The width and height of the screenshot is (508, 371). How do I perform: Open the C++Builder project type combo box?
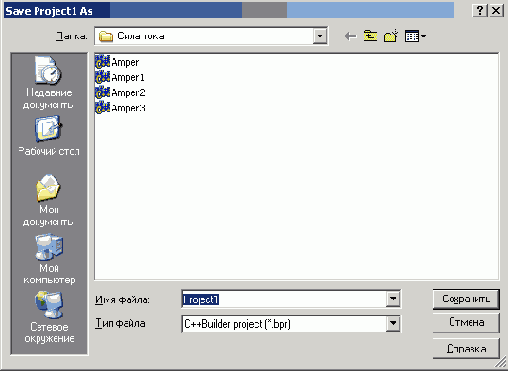pos(291,324)
